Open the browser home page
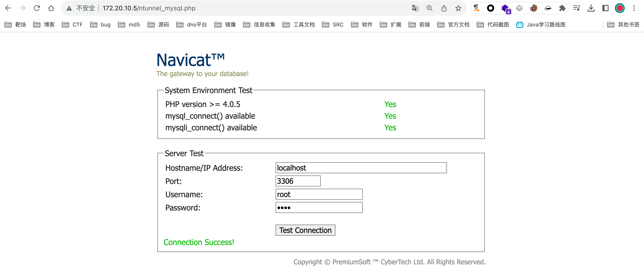The width and height of the screenshot is (644, 276). (51, 8)
